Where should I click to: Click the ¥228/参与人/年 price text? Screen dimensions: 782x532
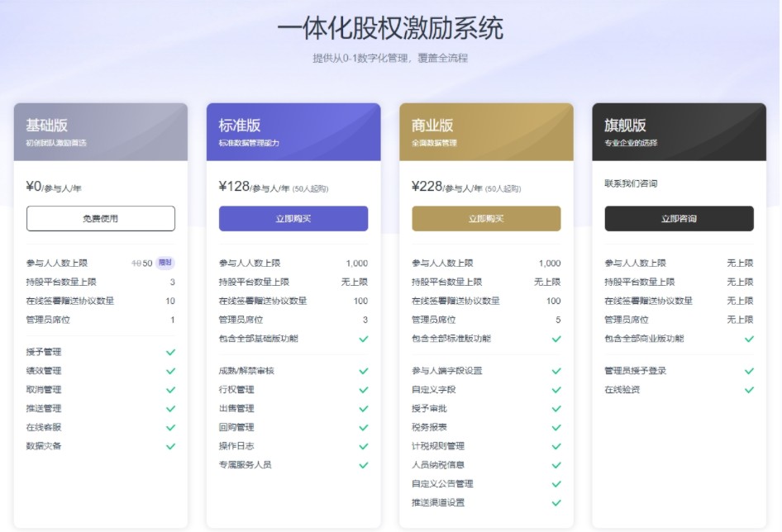(x=447, y=187)
